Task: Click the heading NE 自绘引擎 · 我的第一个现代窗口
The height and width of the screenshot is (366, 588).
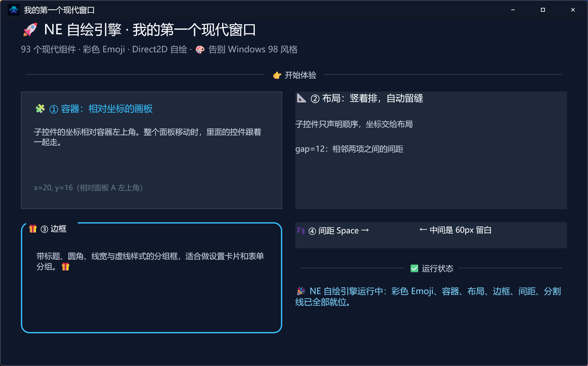Action: tap(150, 30)
